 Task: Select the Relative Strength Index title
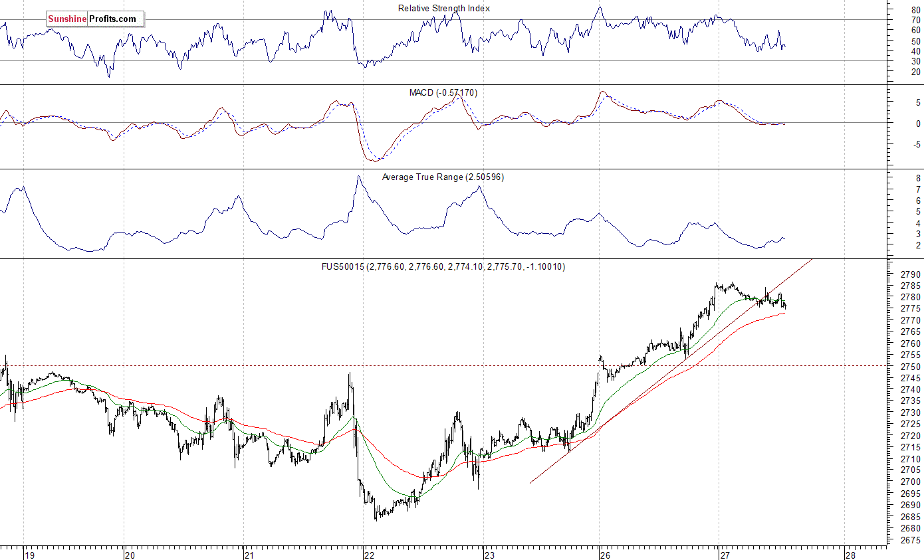pyautogui.click(x=444, y=8)
